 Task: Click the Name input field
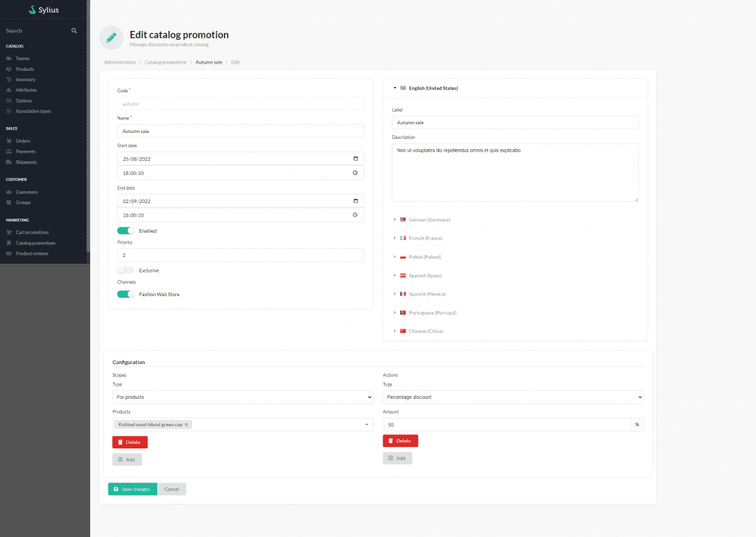click(240, 131)
